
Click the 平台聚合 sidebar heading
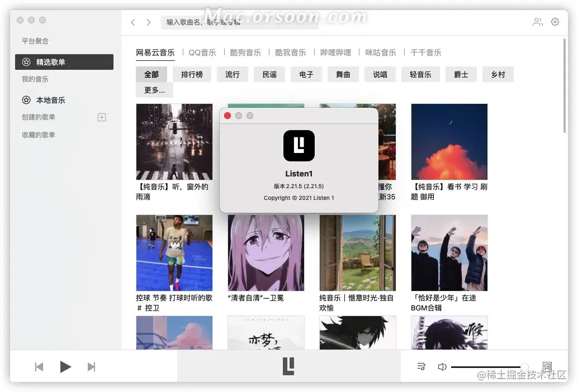pos(35,41)
